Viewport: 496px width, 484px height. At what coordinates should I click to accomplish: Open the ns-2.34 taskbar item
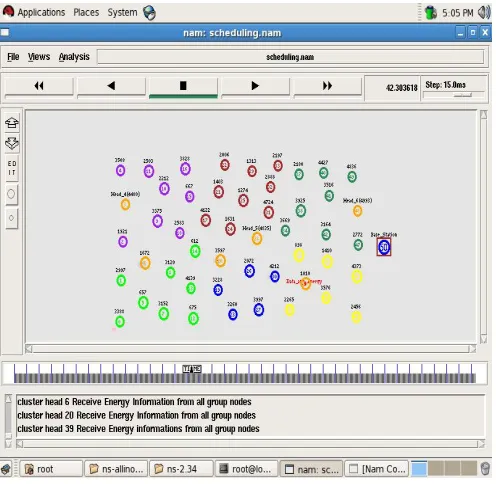click(181, 469)
